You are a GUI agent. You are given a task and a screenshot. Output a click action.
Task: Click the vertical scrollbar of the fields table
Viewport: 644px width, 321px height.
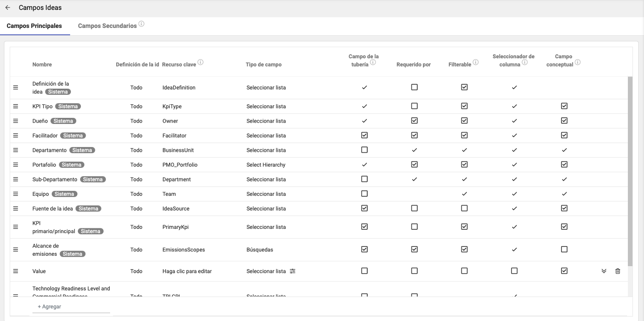630,171
